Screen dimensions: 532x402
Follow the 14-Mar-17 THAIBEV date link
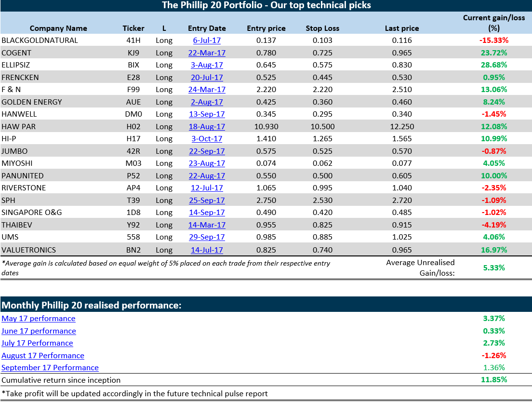click(207, 225)
